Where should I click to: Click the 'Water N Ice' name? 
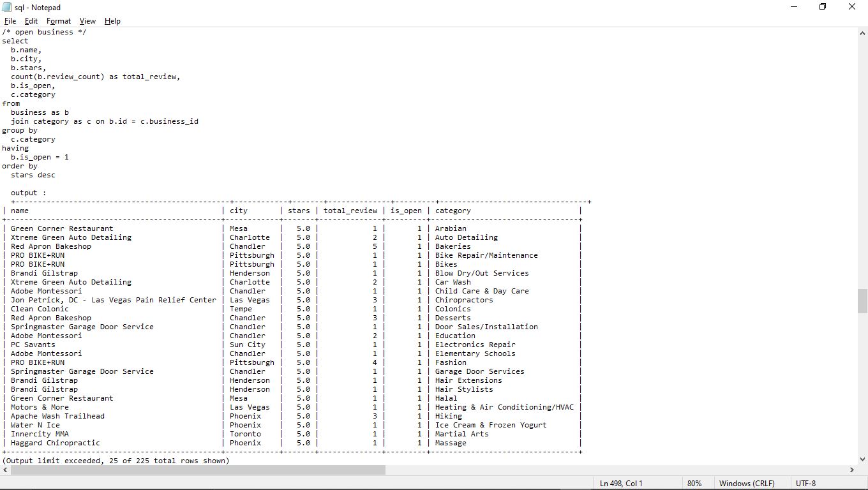[x=35, y=425]
